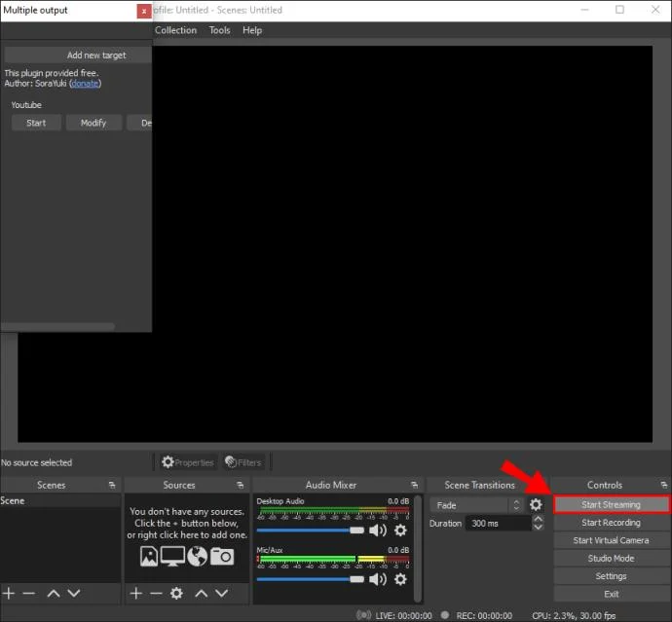
Task: Move scene down with arrow icon
Action: tap(74, 594)
